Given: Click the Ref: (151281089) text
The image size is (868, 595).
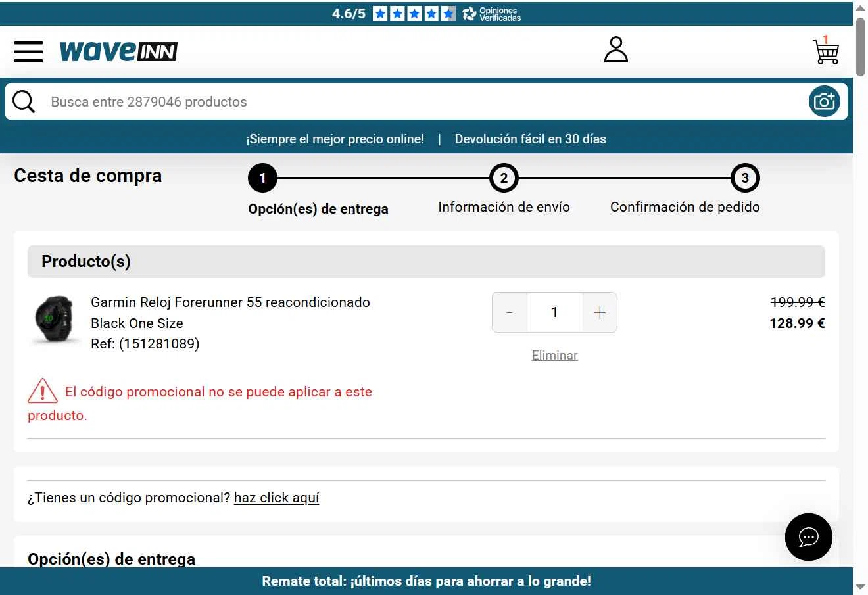Looking at the screenshot, I should 145,344.
